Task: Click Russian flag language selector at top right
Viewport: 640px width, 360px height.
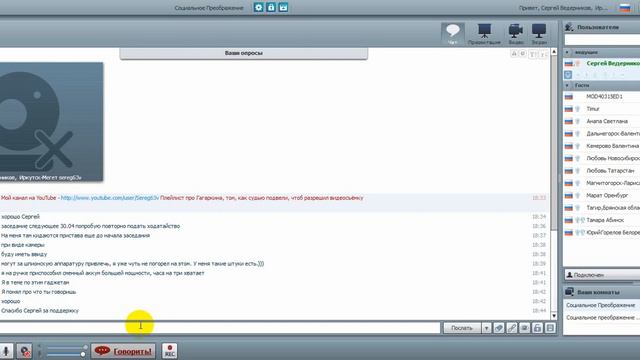Action: (x=624, y=8)
